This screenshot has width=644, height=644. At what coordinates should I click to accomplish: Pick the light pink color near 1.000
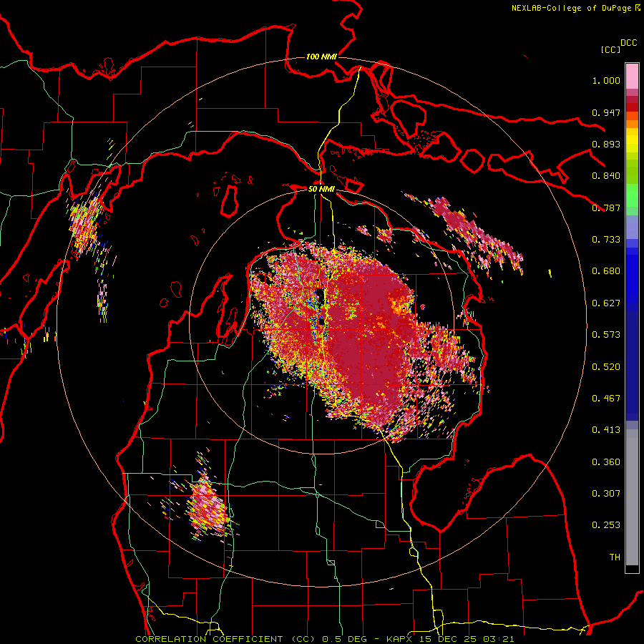pyautogui.click(x=632, y=77)
